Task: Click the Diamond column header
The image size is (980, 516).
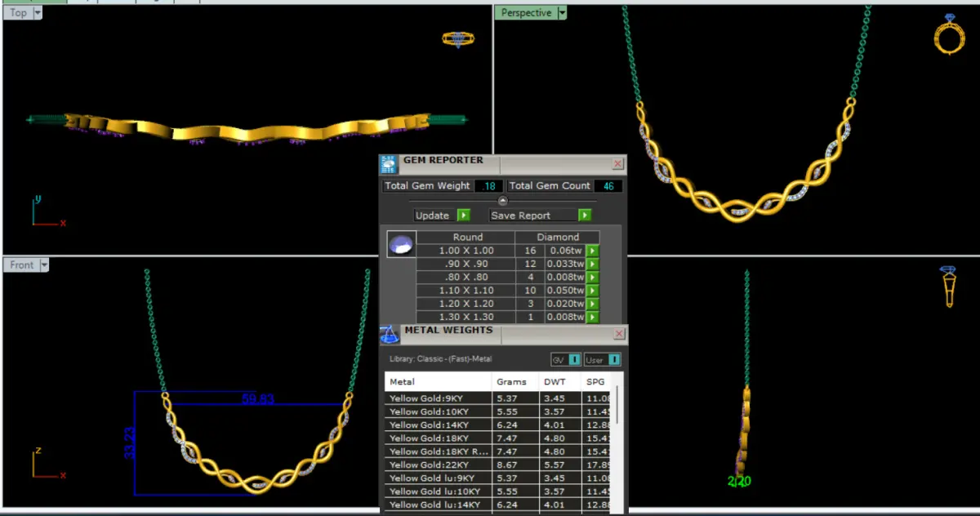Action: coord(558,237)
